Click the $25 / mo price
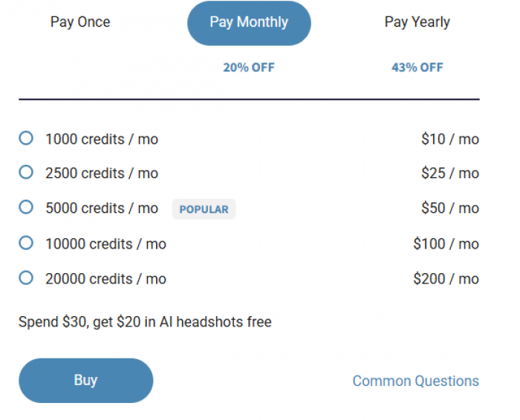 click(449, 174)
